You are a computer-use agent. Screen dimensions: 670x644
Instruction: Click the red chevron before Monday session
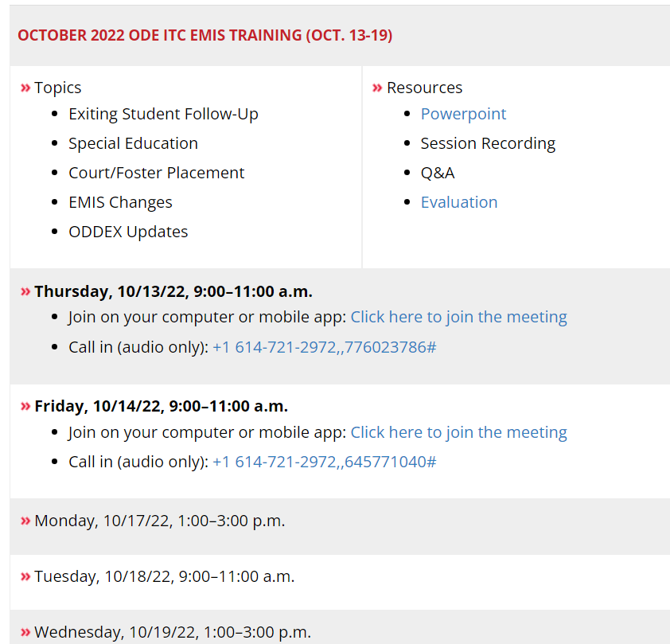[x=25, y=521]
